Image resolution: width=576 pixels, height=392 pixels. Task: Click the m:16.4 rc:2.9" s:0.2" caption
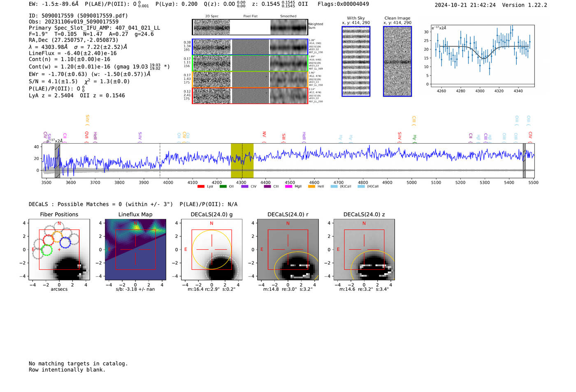211,289
